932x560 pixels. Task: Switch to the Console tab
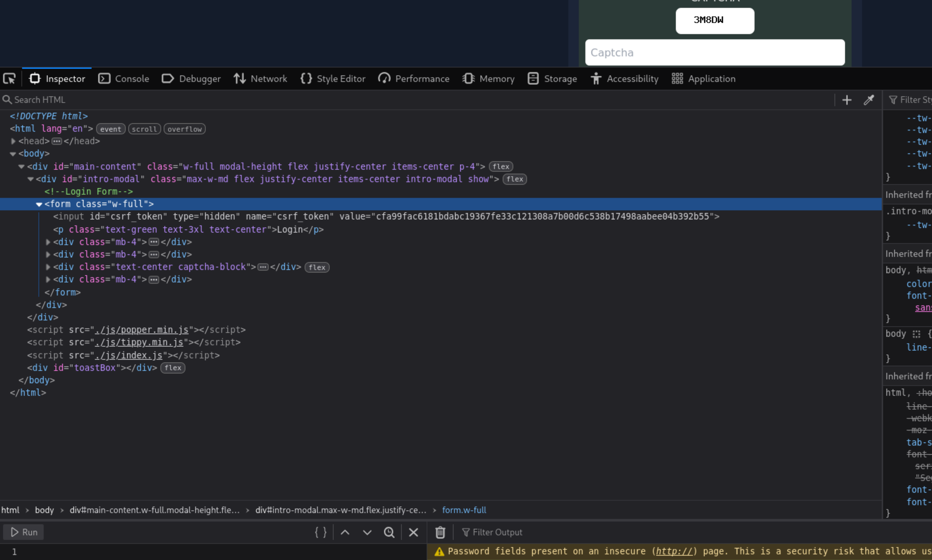pyautogui.click(x=124, y=79)
